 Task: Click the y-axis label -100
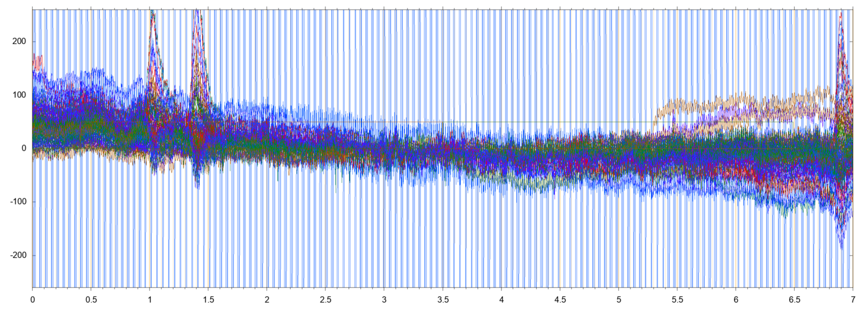click(19, 202)
